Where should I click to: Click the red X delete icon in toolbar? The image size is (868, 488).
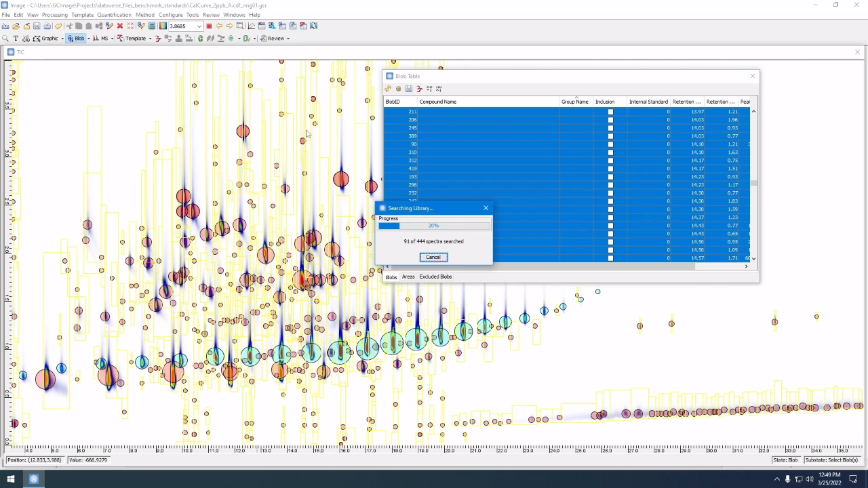pos(120,26)
